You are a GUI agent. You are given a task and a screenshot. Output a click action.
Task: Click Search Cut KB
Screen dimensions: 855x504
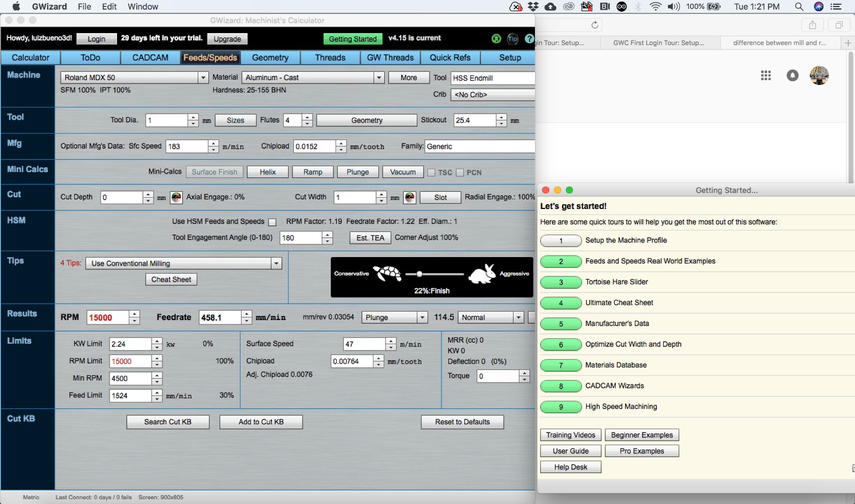[168, 422]
